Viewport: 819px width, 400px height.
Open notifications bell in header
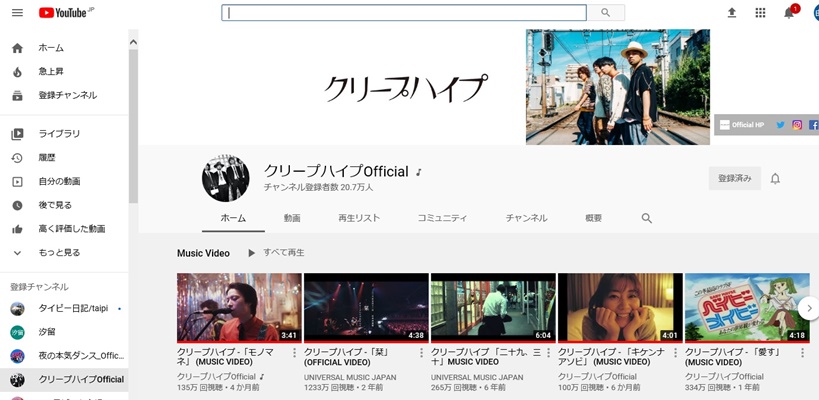789,13
